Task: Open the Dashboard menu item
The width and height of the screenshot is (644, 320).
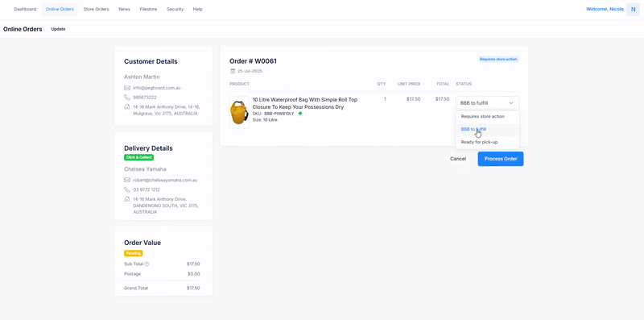Action: (25, 9)
